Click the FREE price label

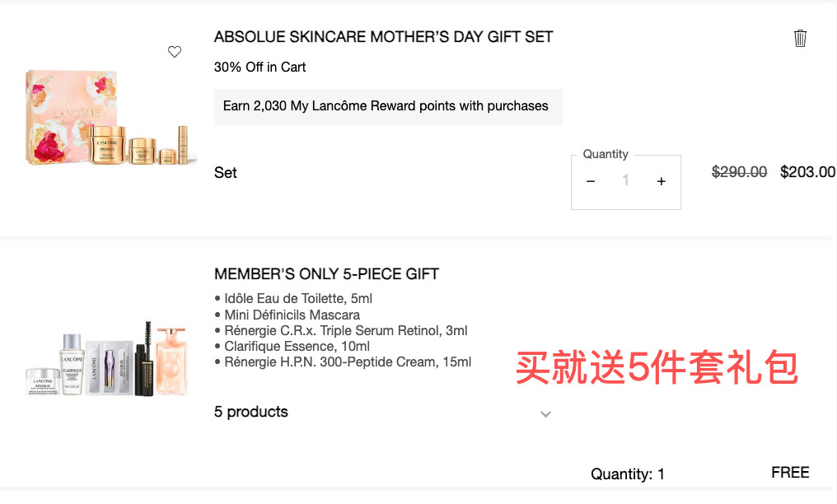pos(790,473)
